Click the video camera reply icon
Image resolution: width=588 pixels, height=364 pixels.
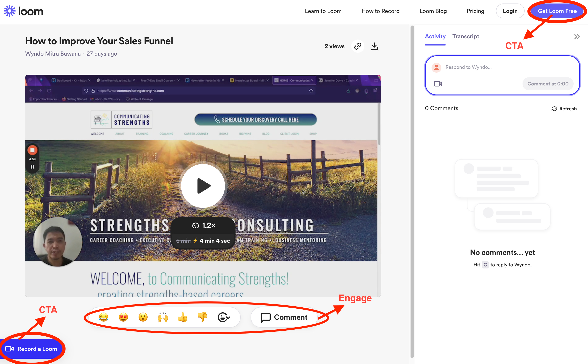click(438, 84)
